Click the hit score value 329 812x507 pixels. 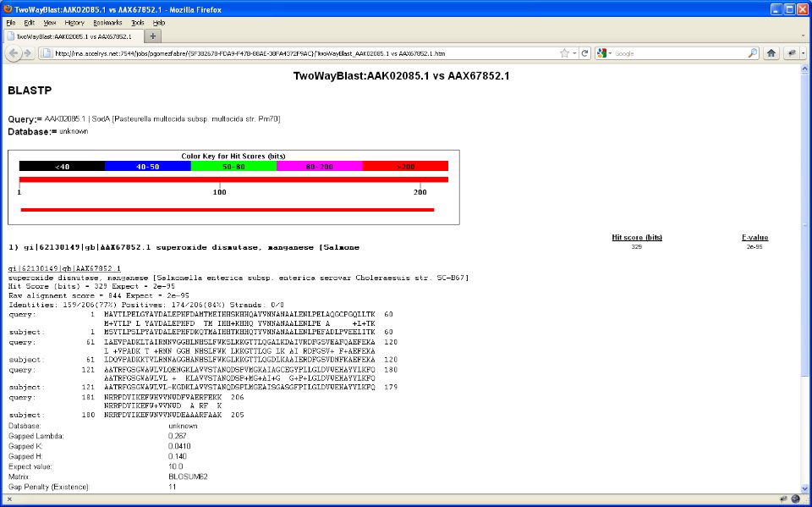637,247
